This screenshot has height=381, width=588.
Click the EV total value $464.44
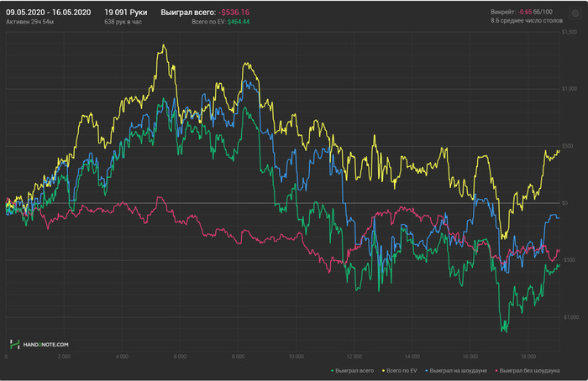pos(239,22)
